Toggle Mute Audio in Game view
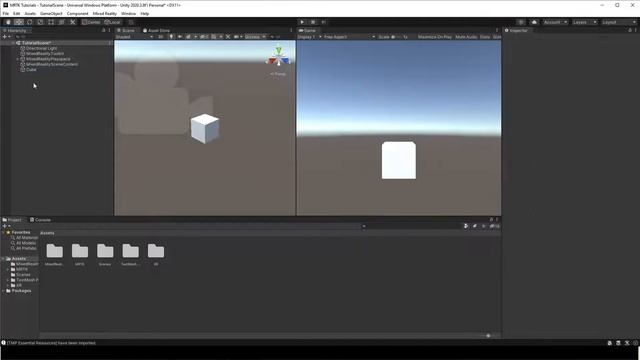The image size is (640, 360). 466,37
